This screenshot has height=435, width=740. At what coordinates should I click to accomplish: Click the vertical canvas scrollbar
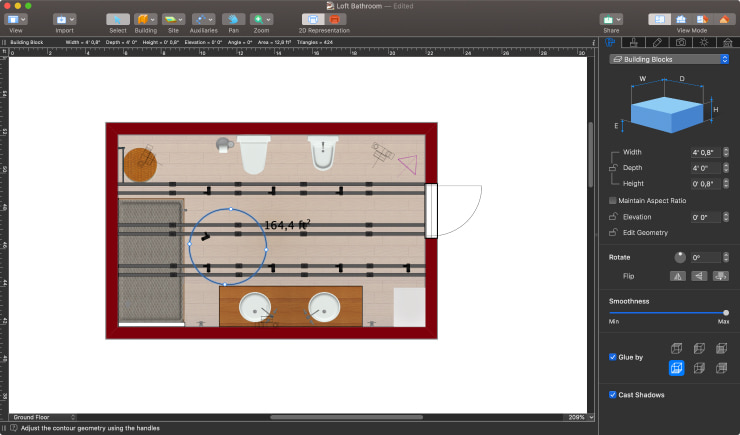click(x=590, y=155)
